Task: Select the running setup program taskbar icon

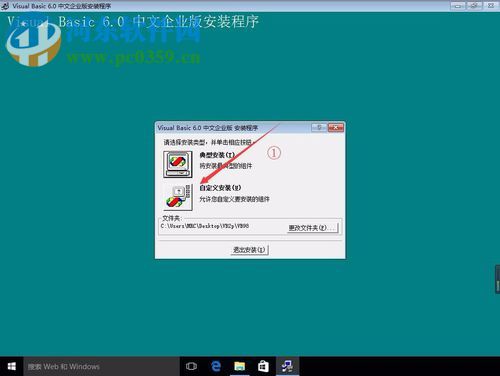Action: (x=287, y=366)
